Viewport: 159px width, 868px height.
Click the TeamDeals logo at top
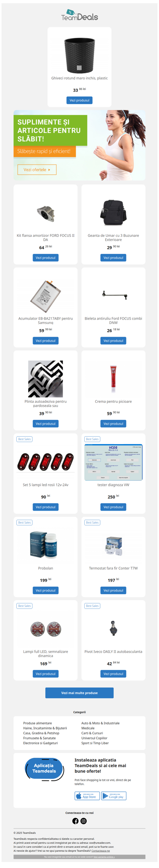[79, 15]
